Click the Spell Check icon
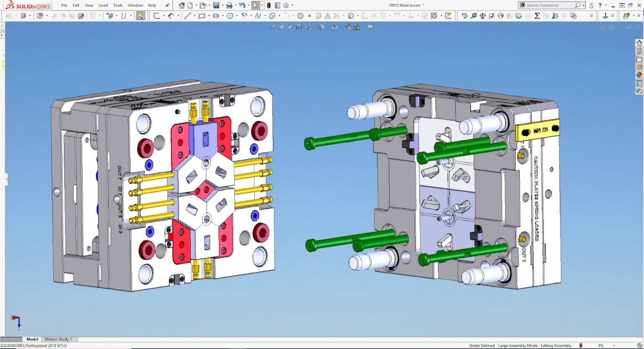Image resolution: width=644 pixels, height=349 pixels. (x=465, y=16)
